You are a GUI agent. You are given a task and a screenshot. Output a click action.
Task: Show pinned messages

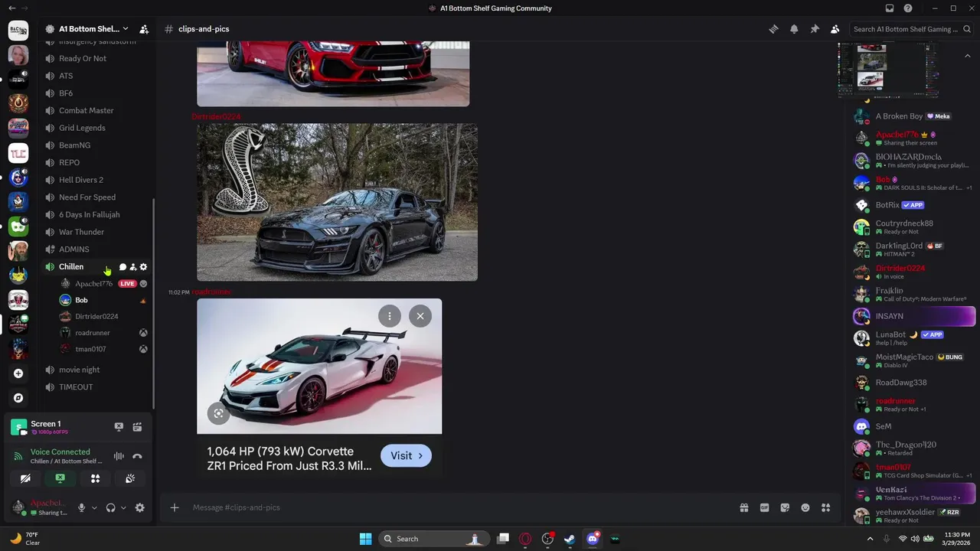click(x=815, y=29)
